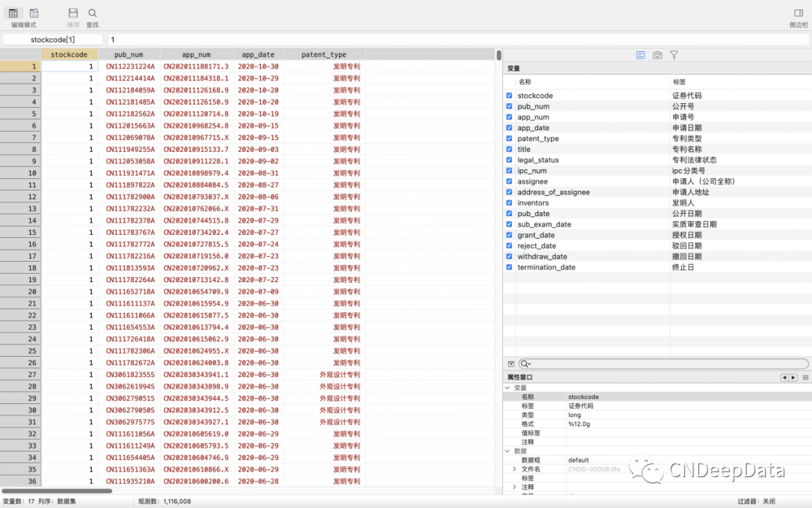Click the data grid vertical scrollbar
The height and width of the screenshot is (508, 812).
pyautogui.click(x=498, y=55)
